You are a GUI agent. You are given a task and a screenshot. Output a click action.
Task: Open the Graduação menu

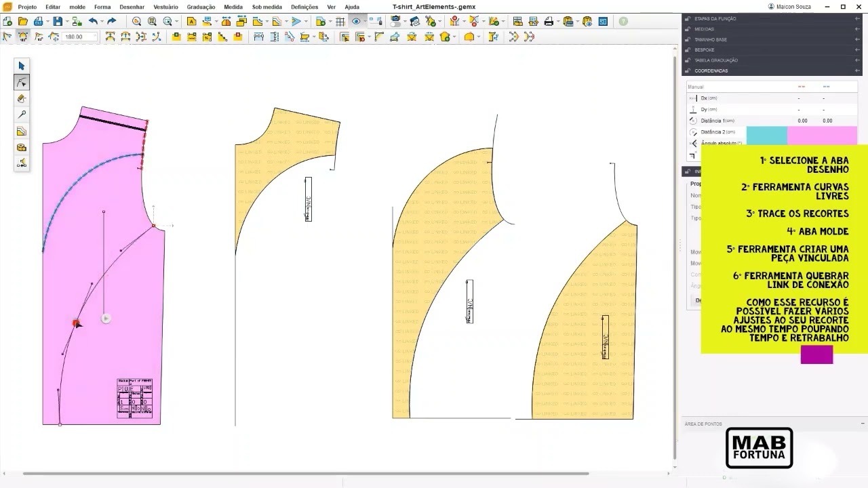pos(201,7)
